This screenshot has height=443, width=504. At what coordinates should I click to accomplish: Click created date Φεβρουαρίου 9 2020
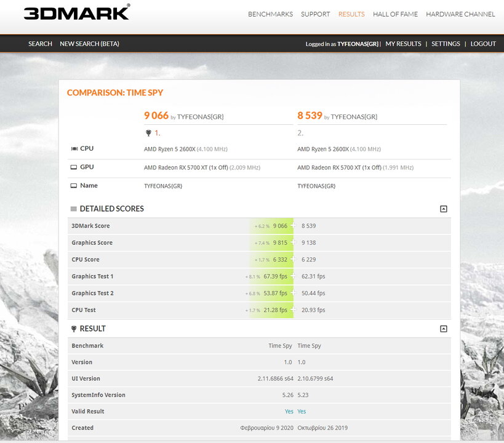pos(267,428)
